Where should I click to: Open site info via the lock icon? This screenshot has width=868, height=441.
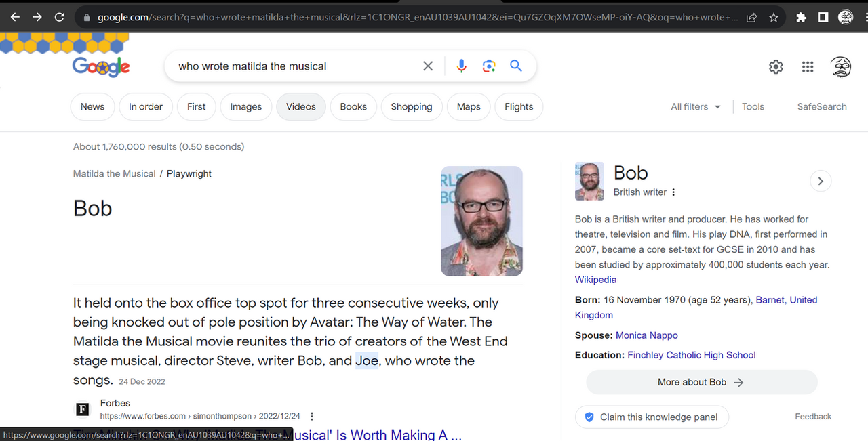tap(85, 18)
